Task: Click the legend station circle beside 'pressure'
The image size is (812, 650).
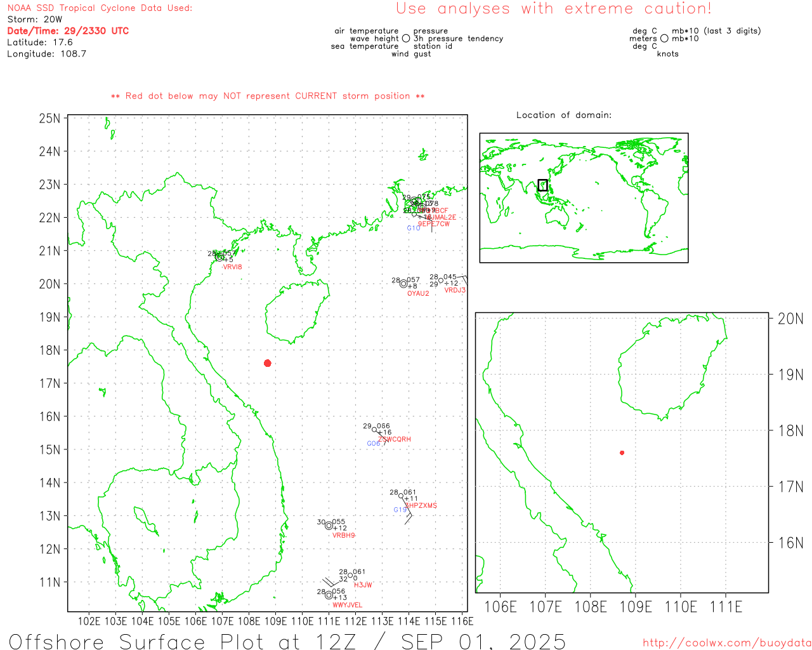Action: 406,38
